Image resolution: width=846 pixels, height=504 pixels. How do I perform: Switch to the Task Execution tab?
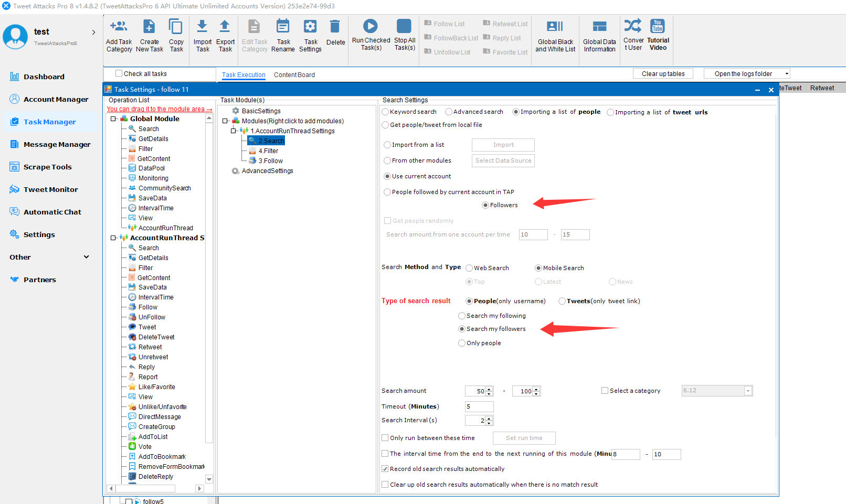click(244, 75)
